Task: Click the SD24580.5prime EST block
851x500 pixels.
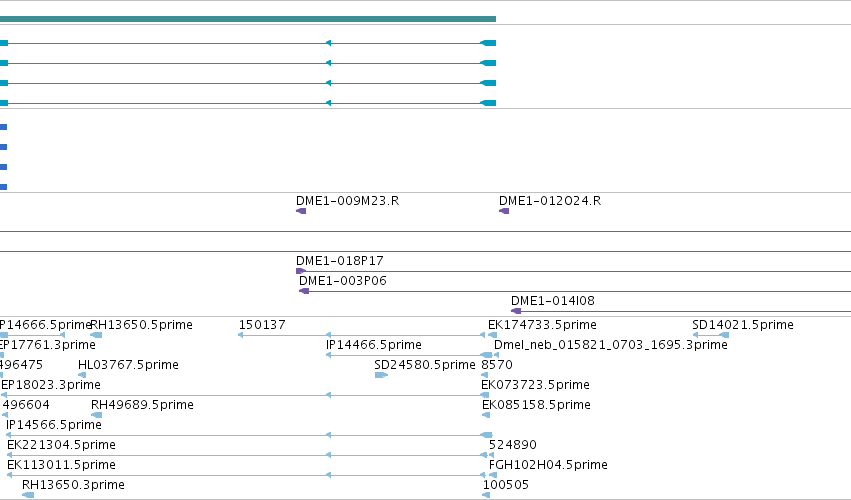Action: tap(382, 375)
